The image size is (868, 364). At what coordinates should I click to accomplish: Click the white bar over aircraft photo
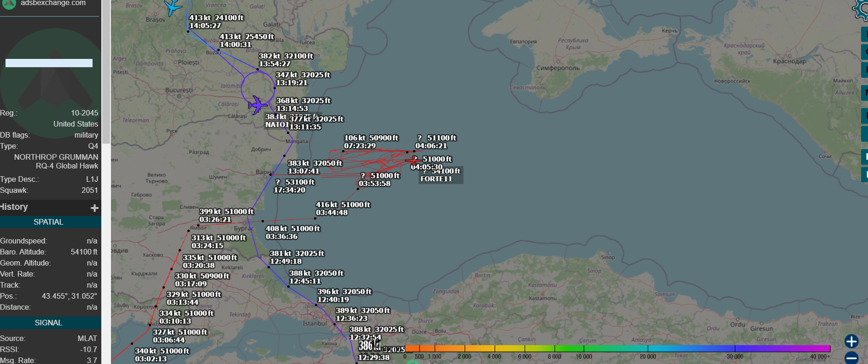tap(49, 63)
